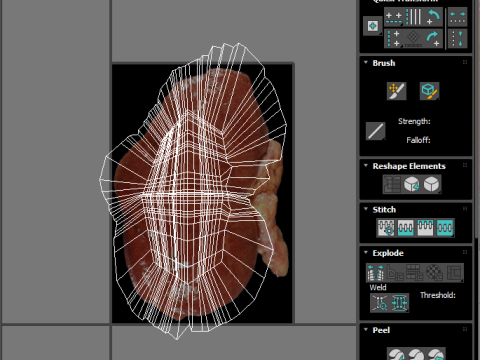Image resolution: width=480 pixels, height=360 pixels.
Task: Click Stitch icon with cyan bottom half
Action: 406,228
